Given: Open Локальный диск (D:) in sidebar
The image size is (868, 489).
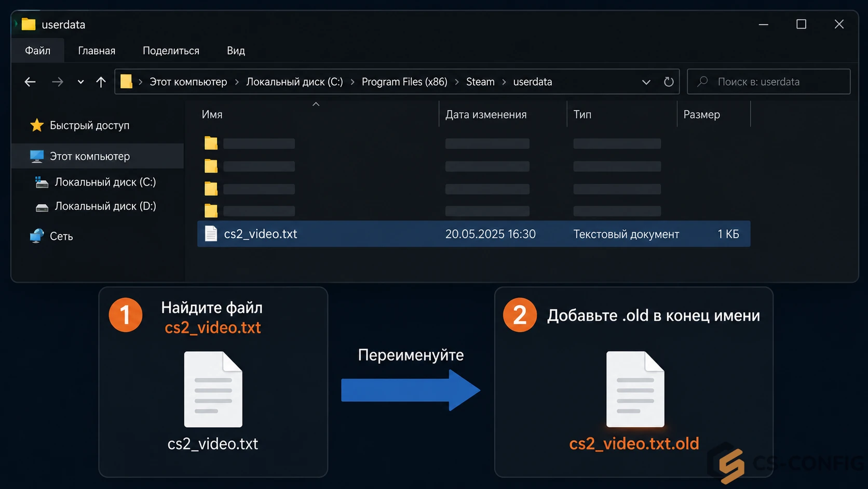Looking at the screenshot, I should coord(105,206).
